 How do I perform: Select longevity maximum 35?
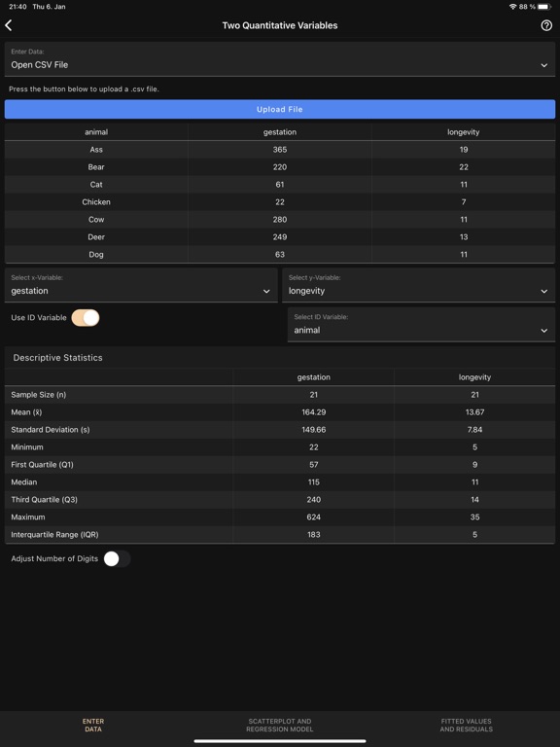click(x=474, y=516)
